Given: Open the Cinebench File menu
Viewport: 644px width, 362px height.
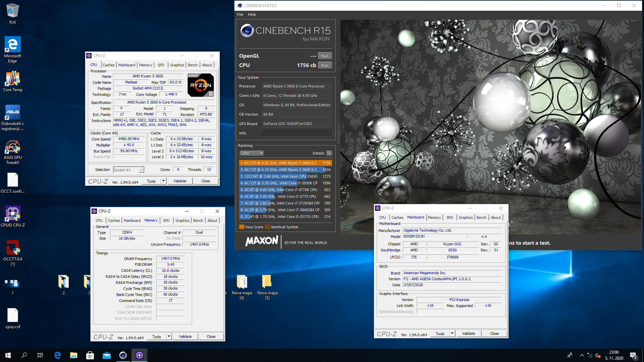Looking at the screenshot, I should 240,14.
